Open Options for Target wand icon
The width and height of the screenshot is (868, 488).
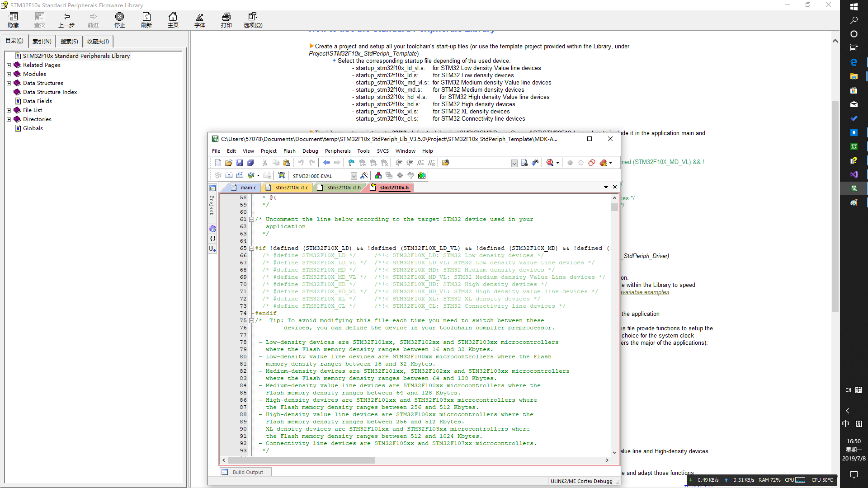(364, 175)
